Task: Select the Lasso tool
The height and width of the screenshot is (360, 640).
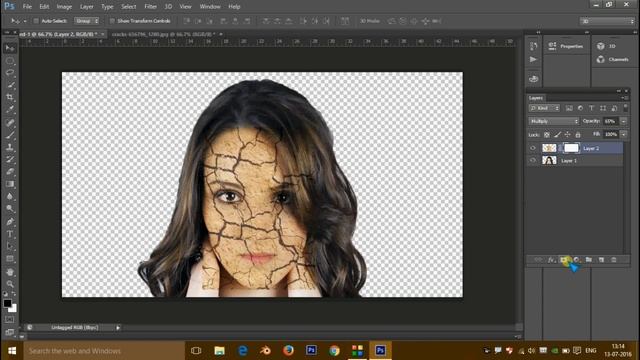Action: click(x=10, y=73)
